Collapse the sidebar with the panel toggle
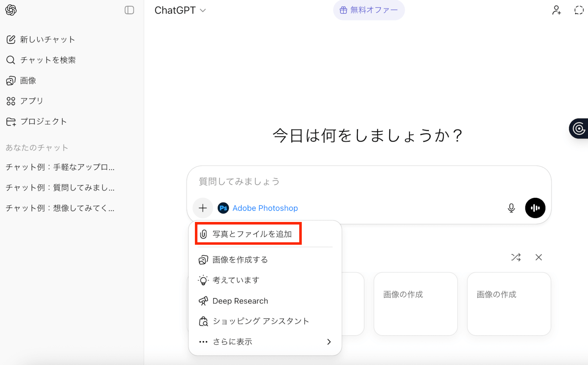 tap(129, 10)
